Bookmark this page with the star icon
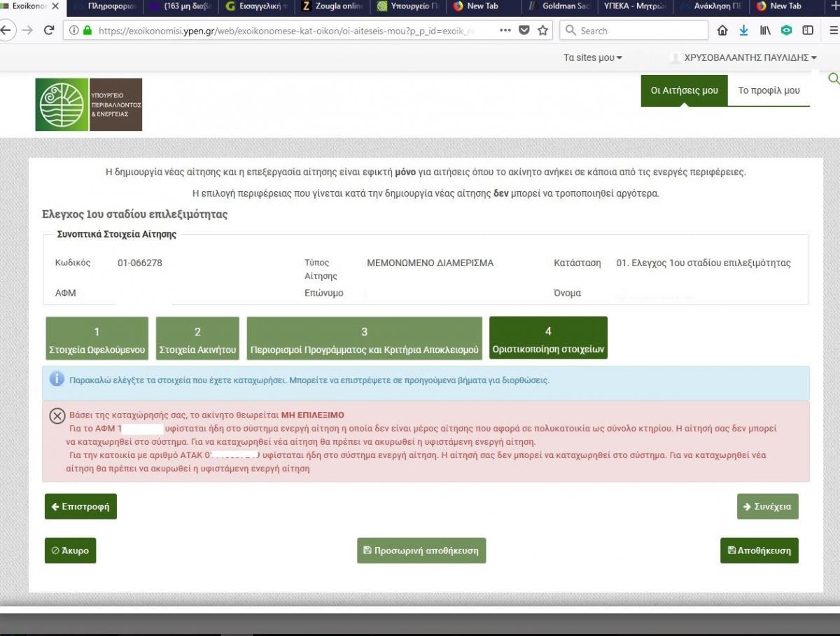Screen dimensions: 840x636 542,31
